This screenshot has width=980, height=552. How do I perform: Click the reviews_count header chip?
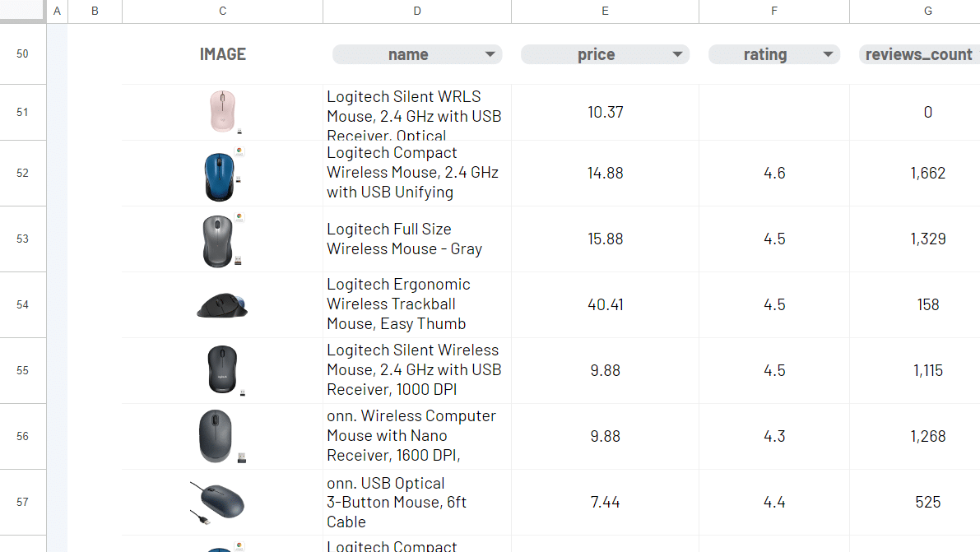tap(918, 54)
